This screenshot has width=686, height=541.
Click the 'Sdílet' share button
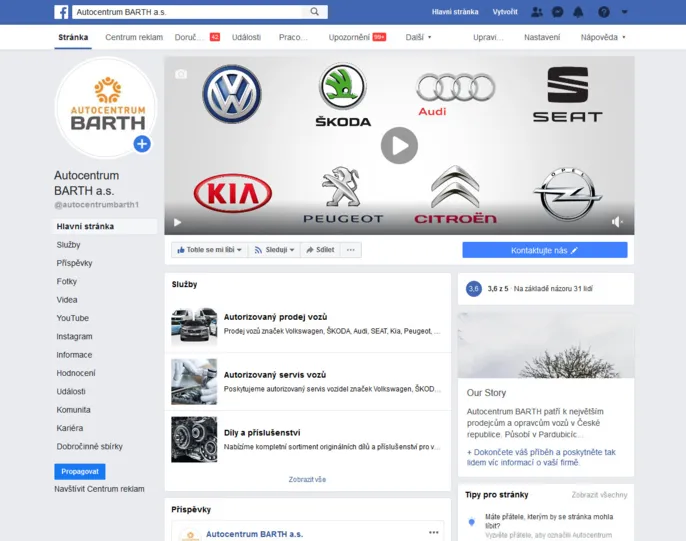(x=320, y=250)
